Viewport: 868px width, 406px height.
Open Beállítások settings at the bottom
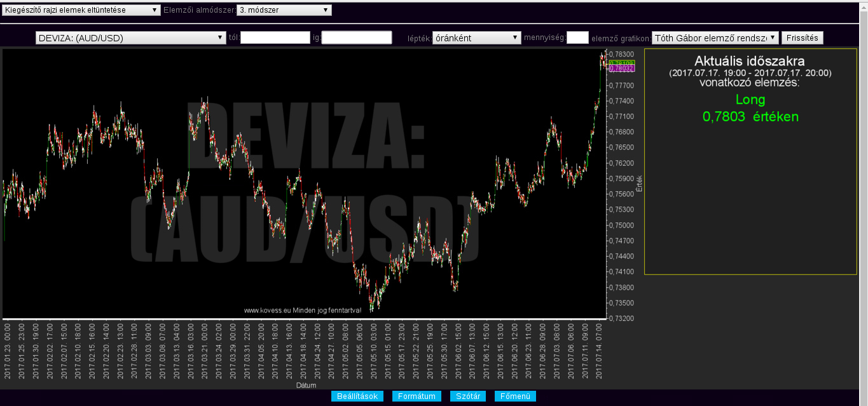tap(357, 396)
